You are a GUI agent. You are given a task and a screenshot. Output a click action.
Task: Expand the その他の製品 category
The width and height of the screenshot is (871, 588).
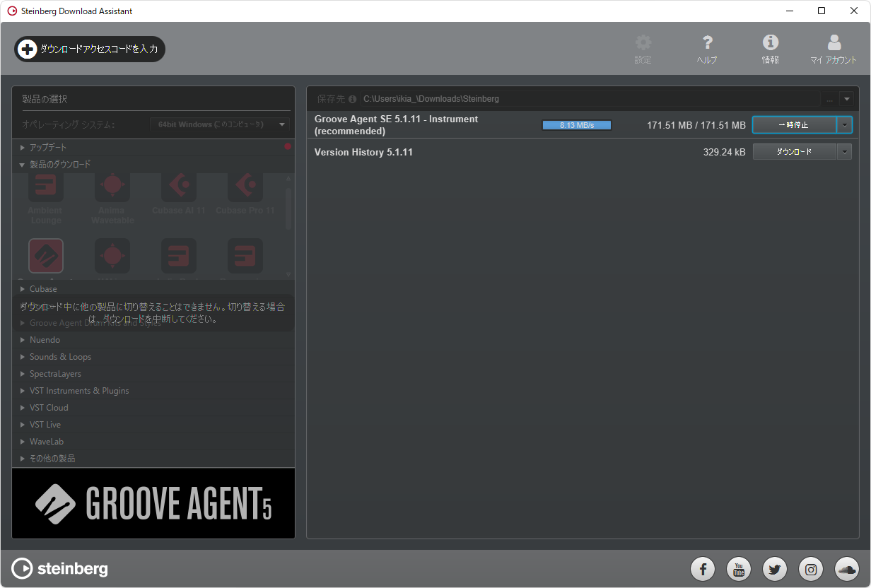point(153,458)
